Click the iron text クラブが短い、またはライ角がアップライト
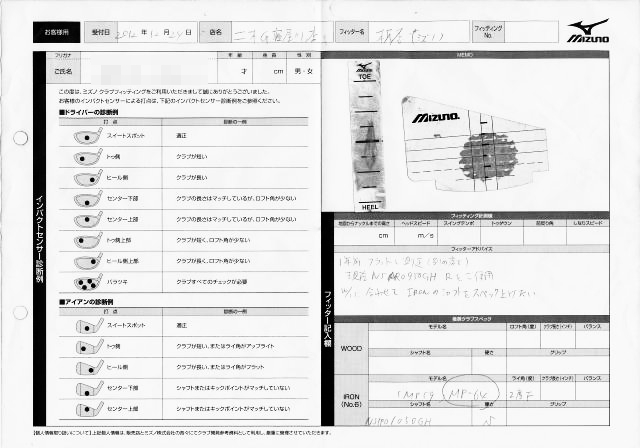The width and height of the screenshot is (640, 448). (225, 346)
